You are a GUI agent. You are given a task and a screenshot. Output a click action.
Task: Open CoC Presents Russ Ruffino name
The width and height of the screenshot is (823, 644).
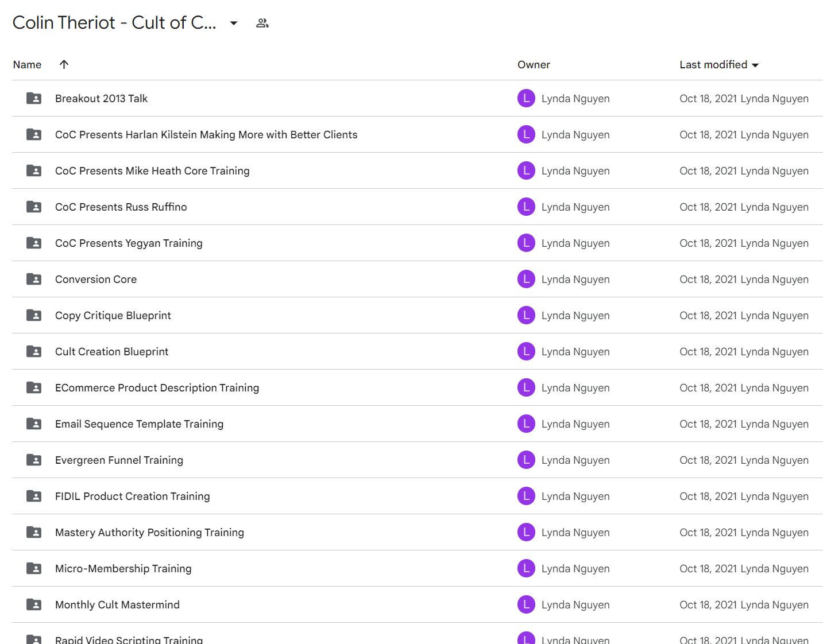(121, 207)
